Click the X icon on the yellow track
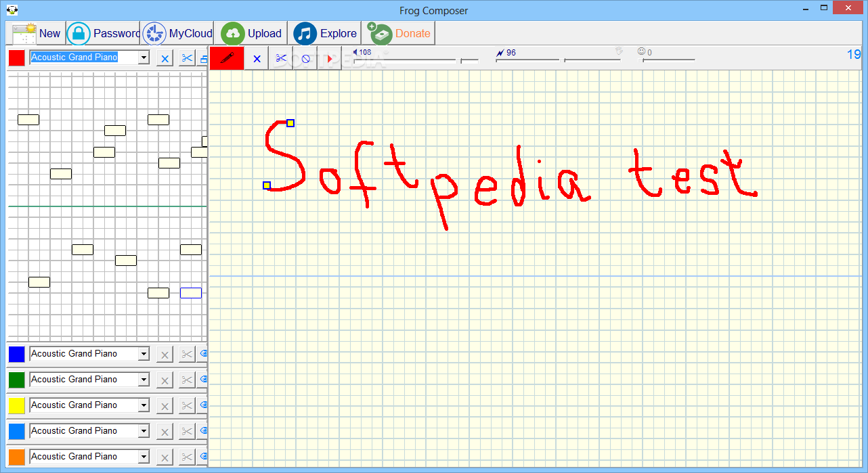The image size is (868, 473). click(165, 406)
